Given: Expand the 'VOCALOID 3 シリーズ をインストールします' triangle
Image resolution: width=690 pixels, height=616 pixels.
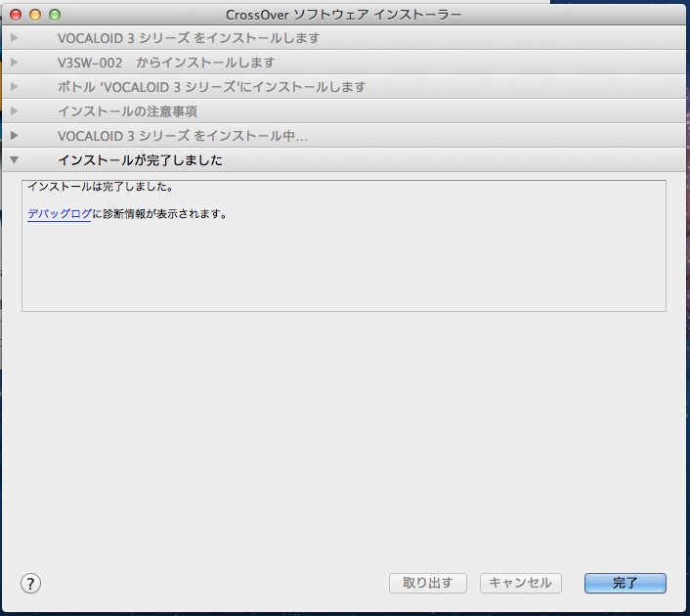Looking at the screenshot, I should click(x=14, y=38).
